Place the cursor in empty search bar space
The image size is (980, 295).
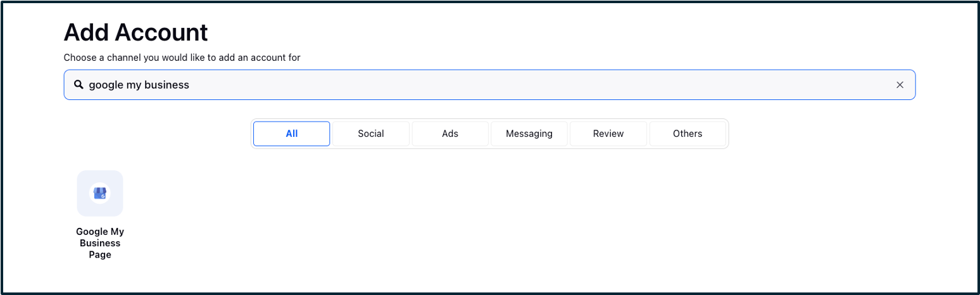538,85
